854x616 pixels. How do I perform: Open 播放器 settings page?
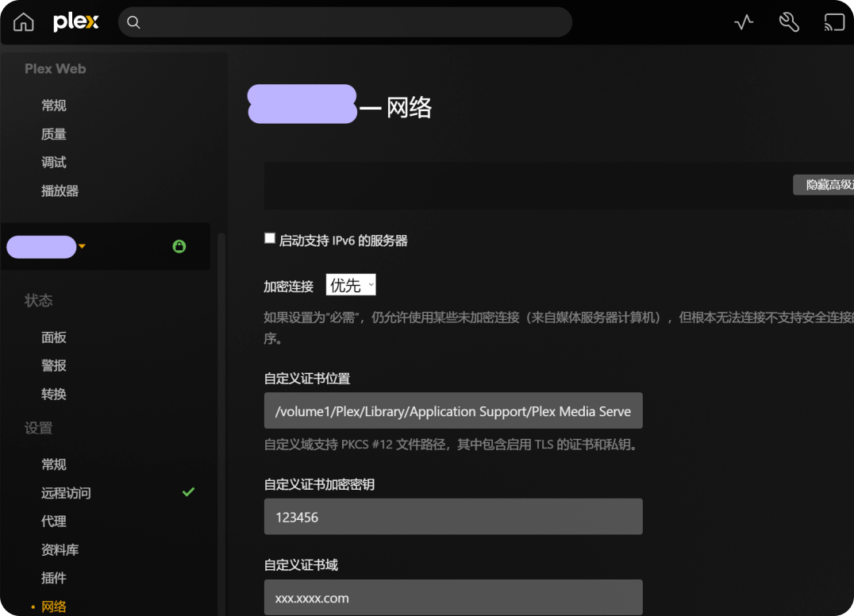tap(60, 191)
